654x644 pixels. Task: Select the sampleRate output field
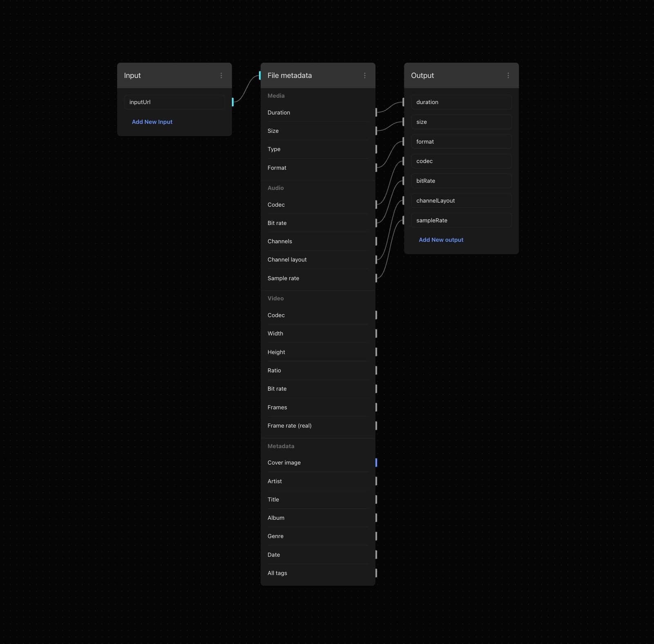tap(461, 220)
